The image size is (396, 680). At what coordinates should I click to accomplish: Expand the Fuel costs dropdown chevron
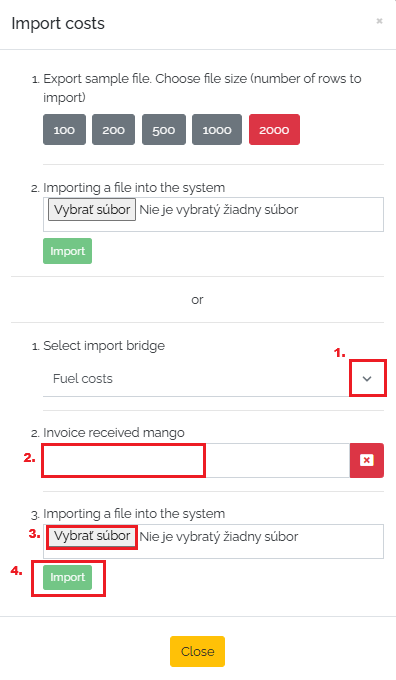point(367,379)
